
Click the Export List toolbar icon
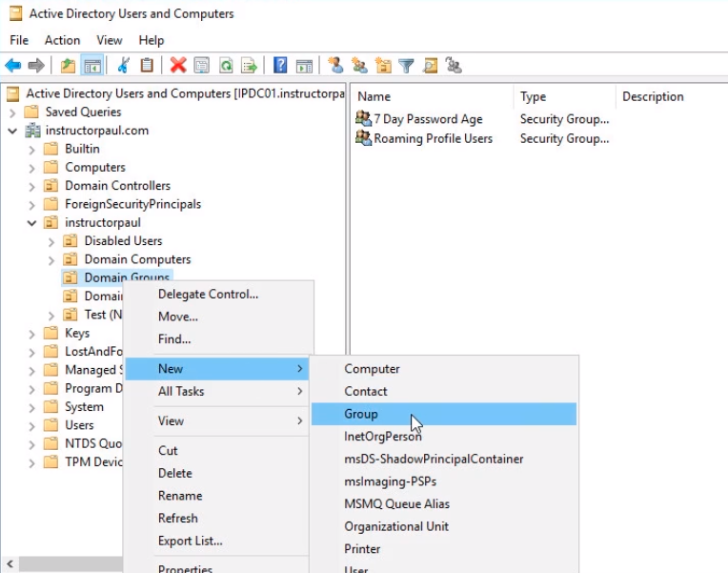pos(249,66)
